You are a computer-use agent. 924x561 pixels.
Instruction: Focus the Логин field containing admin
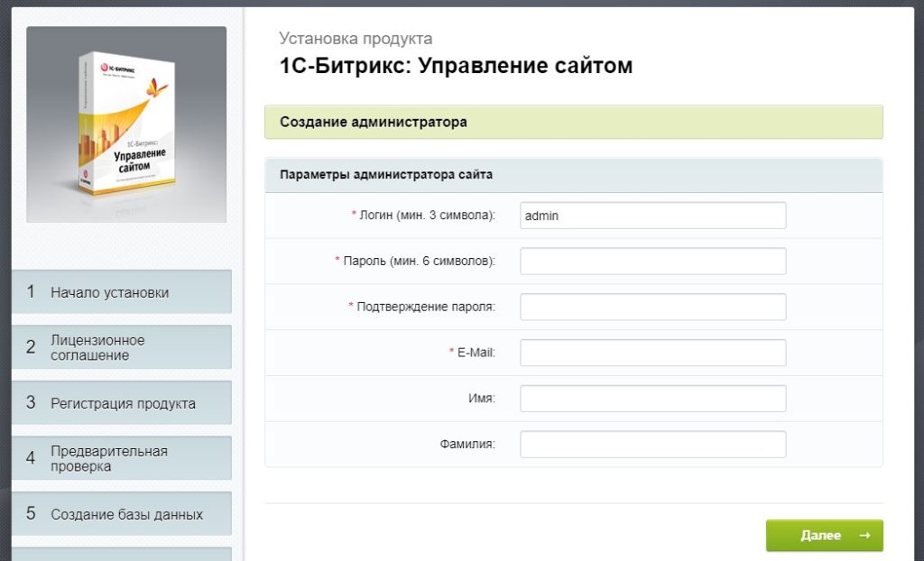(653, 216)
